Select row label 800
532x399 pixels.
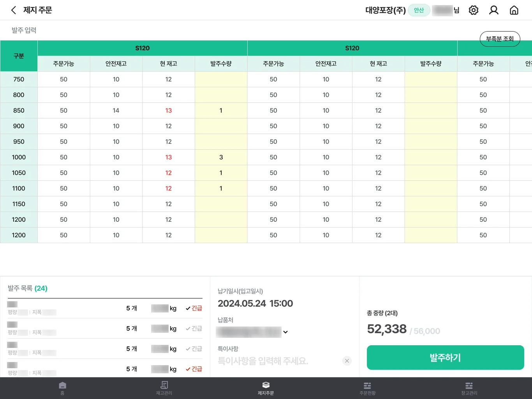coord(19,95)
